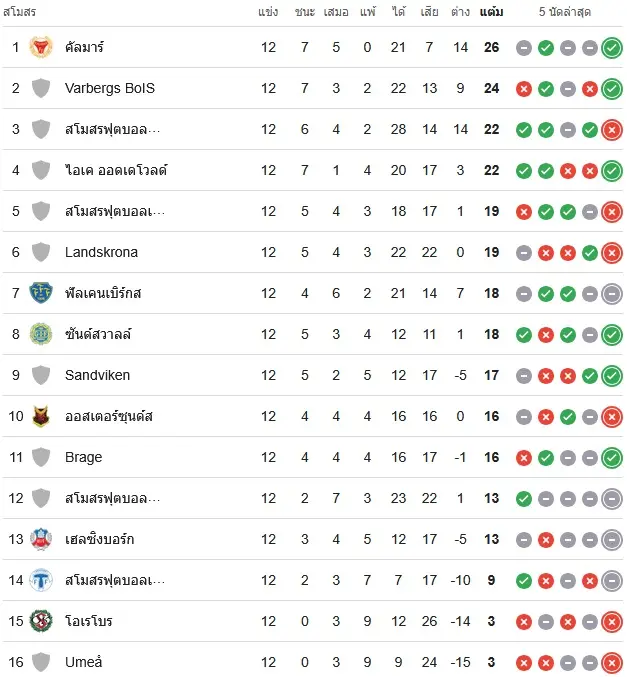Click Varbergs BoIS placeholder shield icon
627x677 pixels.
click(41, 88)
